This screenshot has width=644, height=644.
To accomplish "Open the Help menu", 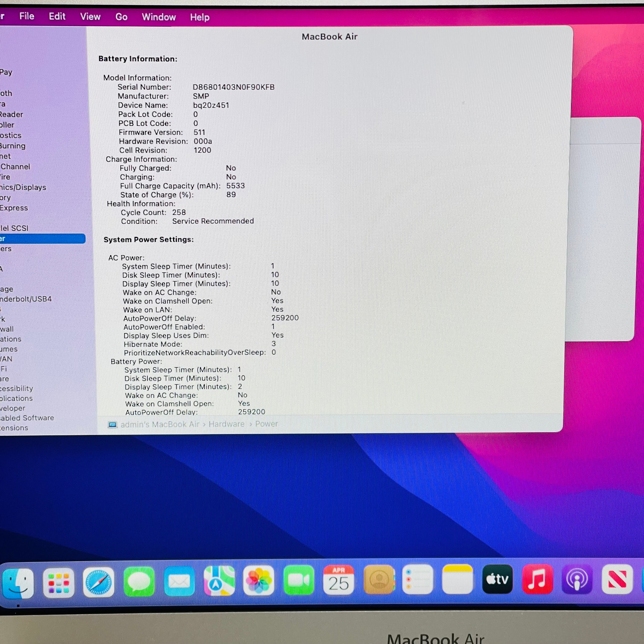I will point(200,17).
